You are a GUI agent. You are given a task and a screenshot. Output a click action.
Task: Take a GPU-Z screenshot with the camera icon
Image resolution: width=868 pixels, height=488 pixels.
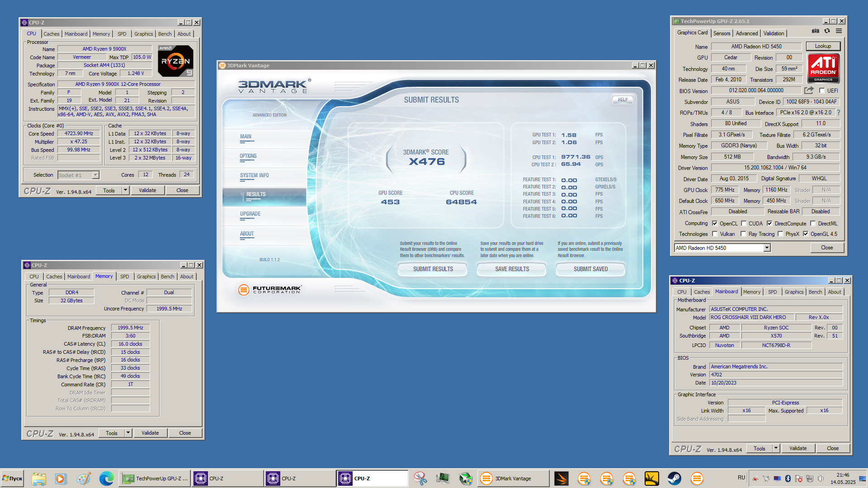pos(815,31)
